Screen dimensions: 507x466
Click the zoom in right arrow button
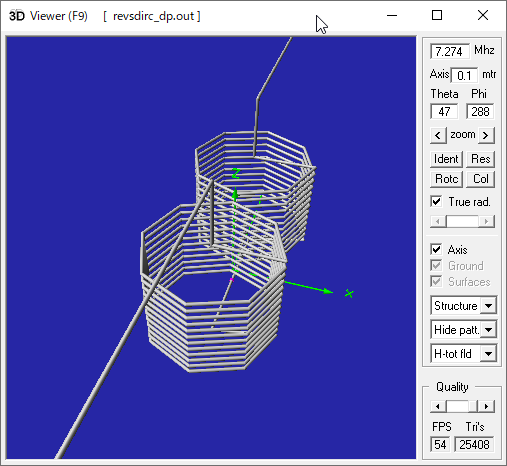(486, 135)
